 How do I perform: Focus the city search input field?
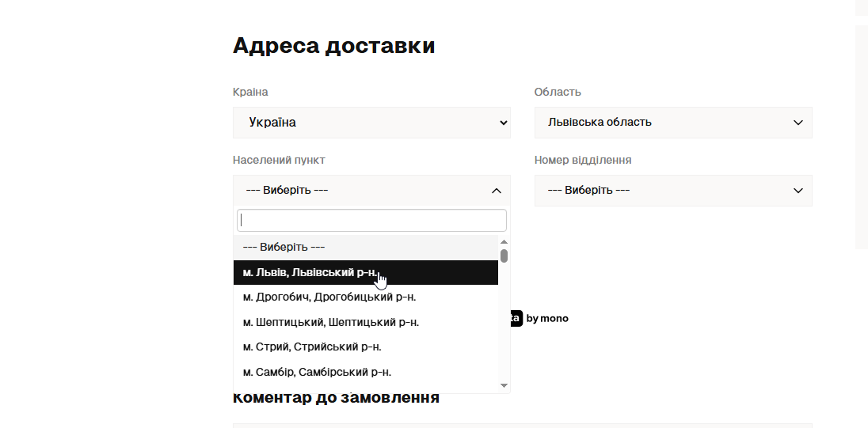tap(371, 220)
